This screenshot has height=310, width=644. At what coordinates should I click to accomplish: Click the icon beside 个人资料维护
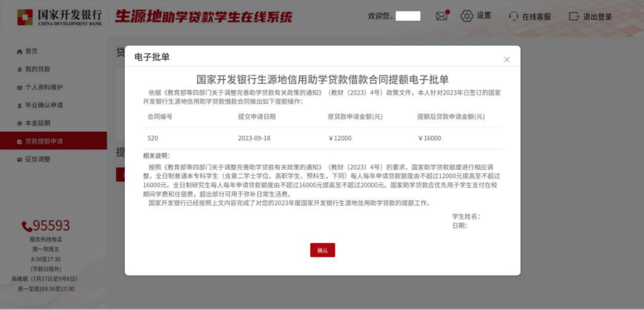[20, 87]
